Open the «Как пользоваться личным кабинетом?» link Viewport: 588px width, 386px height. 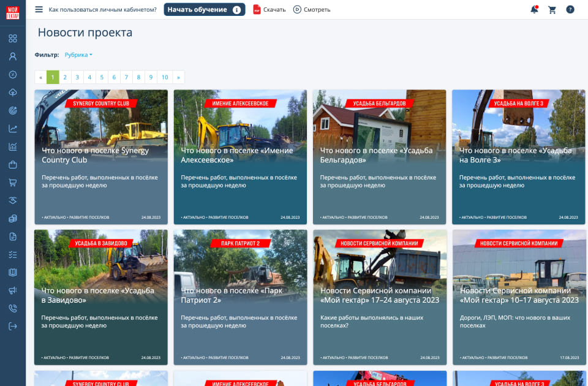[104, 9]
